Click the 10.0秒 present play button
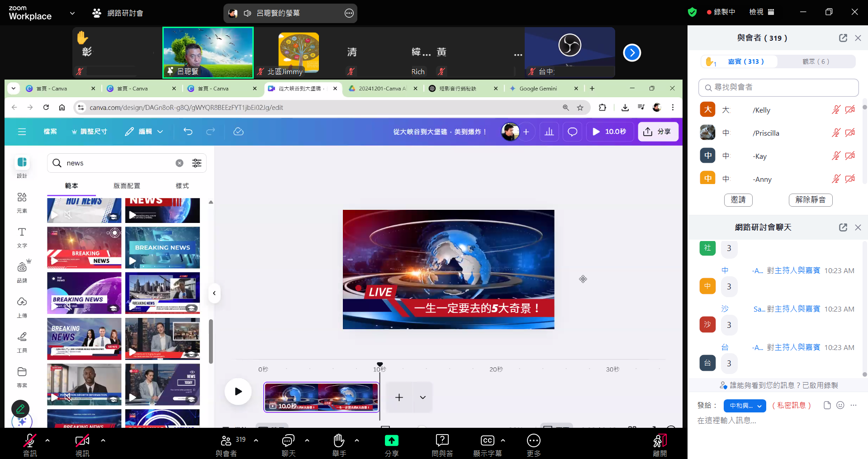Screen dimensions: 868x459 (610, 132)
